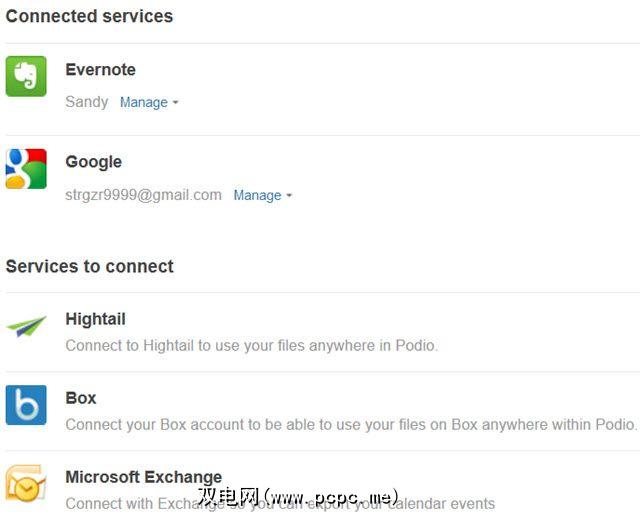Click the Box account description text
The height and width of the screenshot is (520, 640).
350,424
